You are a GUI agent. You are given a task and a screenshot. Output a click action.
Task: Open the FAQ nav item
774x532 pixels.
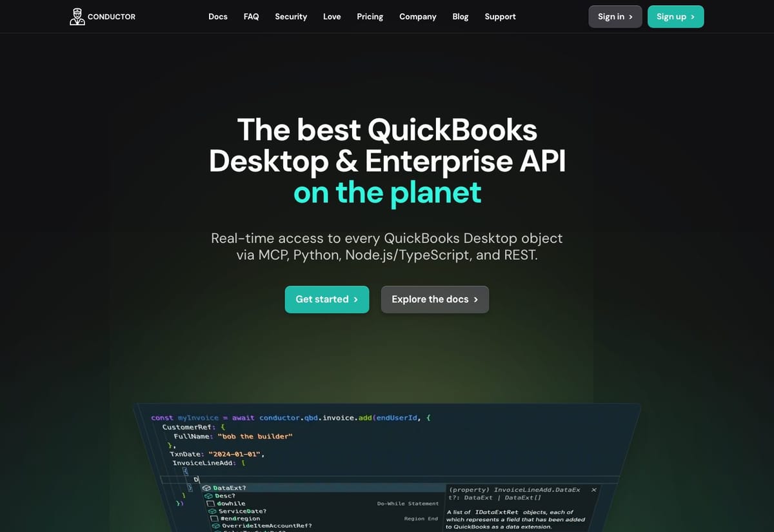pos(251,17)
